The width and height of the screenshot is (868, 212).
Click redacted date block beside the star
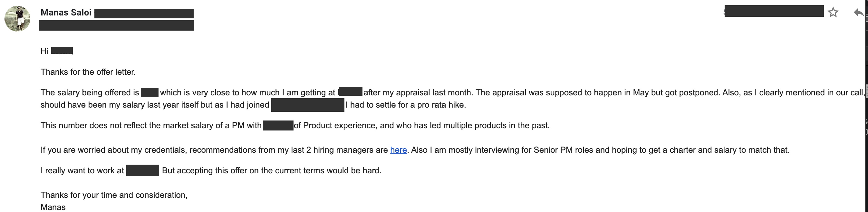tap(774, 11)
